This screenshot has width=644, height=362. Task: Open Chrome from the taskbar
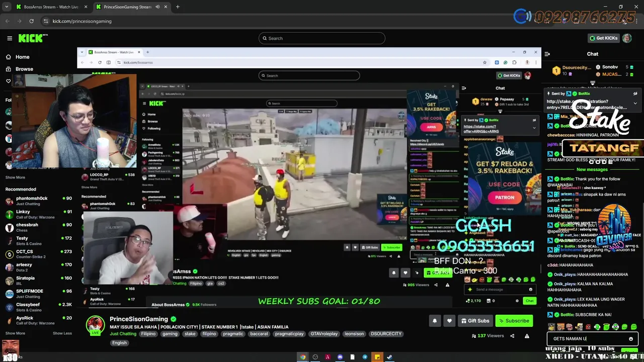(303, 357)
